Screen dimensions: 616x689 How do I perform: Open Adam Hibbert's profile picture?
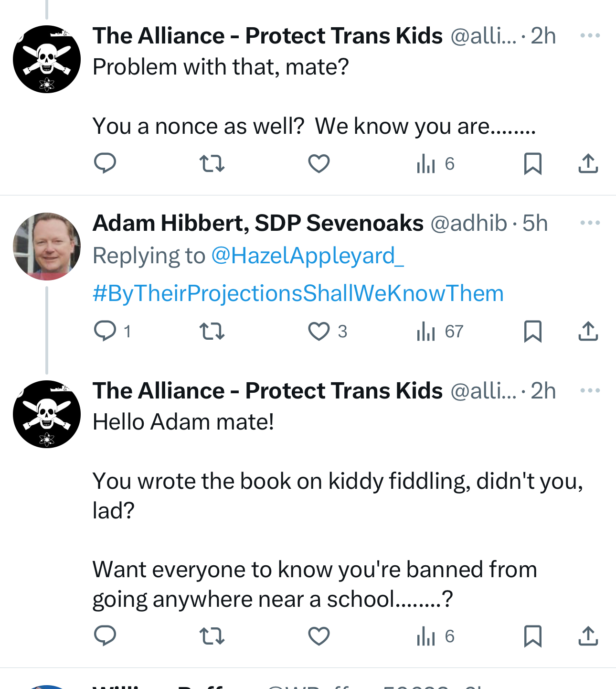[47, 247]
